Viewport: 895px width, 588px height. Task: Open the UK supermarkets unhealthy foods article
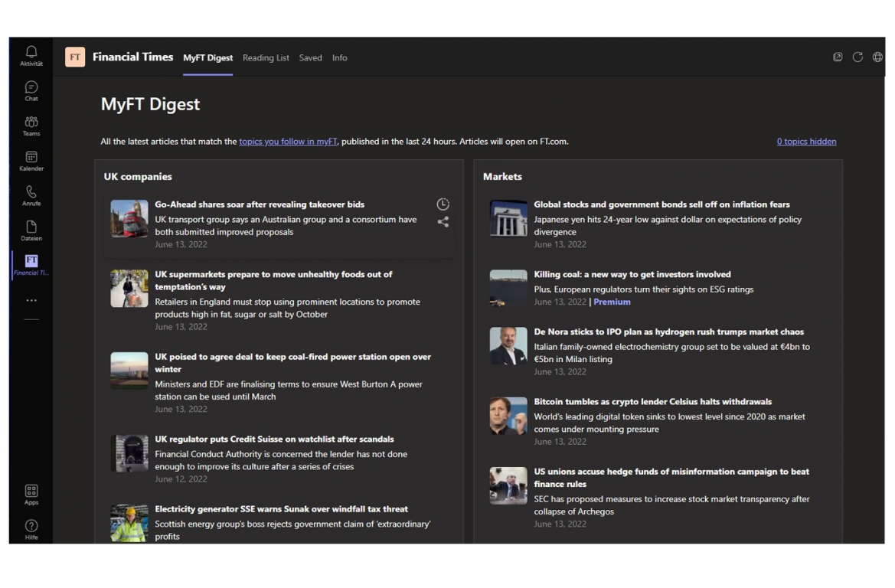point(273,280)
